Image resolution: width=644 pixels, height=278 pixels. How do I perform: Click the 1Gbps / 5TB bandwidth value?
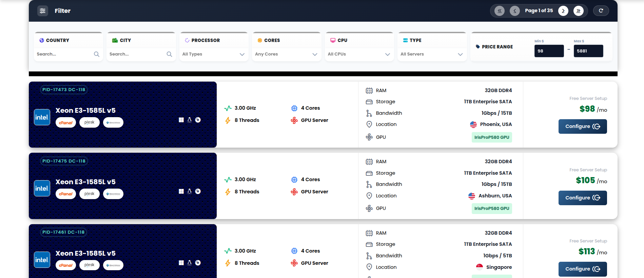(x=497, y=256)
